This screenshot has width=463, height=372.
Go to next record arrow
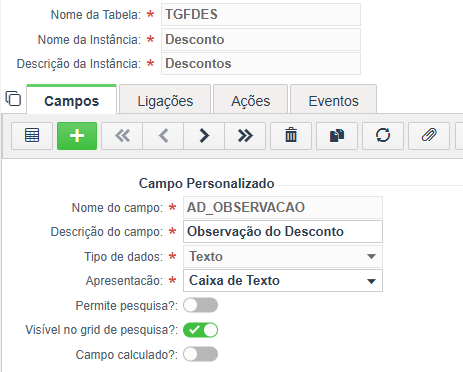pos(204,136)
